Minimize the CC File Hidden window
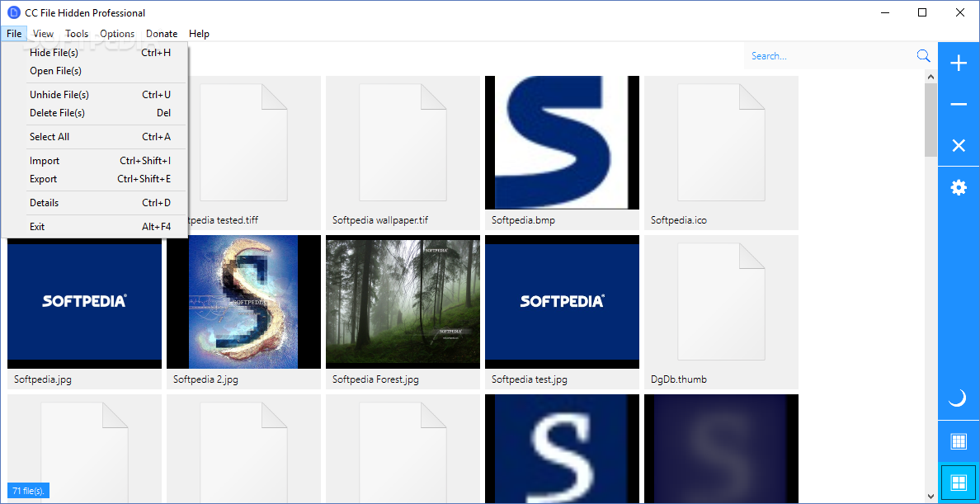 click(884, 12)
